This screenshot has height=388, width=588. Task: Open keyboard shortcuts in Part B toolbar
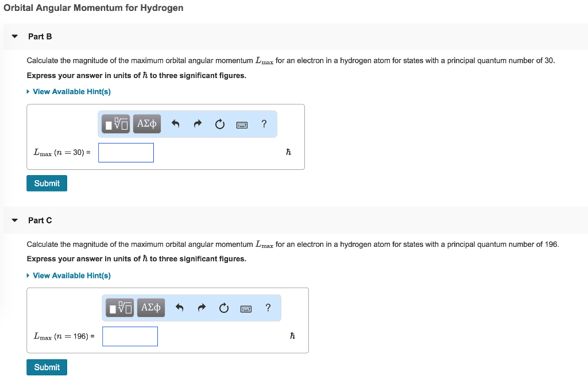(x=241, y=123)
